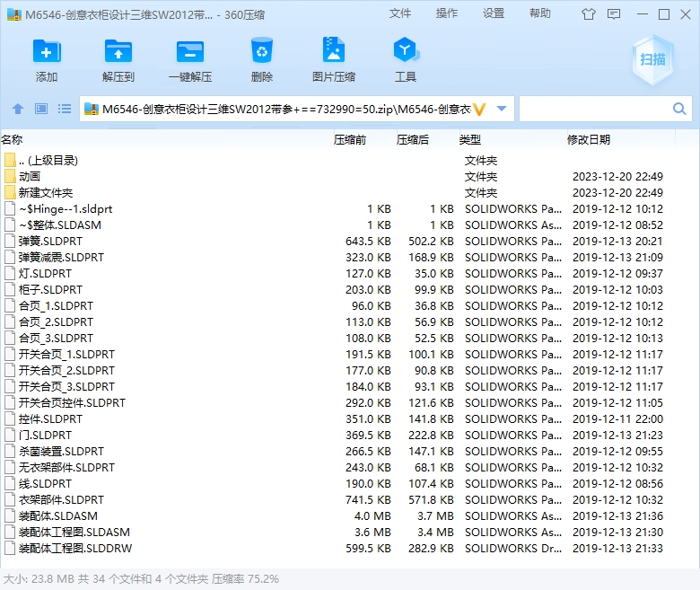The image size is (700, 590).
Task: Expand the address path dropdown arrow
Action: coord(502,109)
